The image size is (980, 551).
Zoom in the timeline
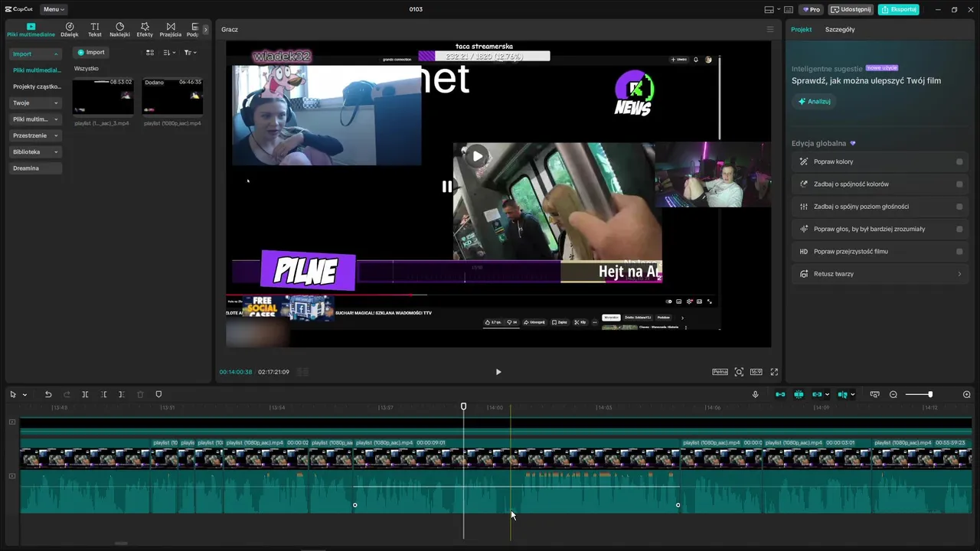(966, 394)
